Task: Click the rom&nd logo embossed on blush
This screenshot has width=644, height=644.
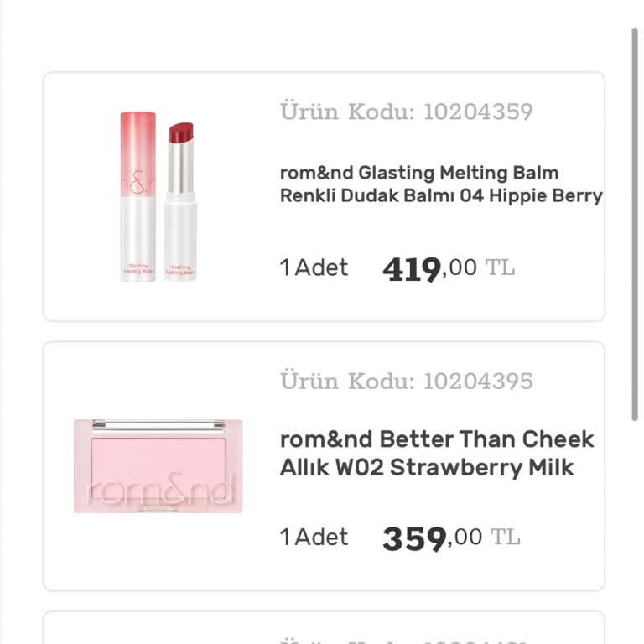Action: coord(158,491)
